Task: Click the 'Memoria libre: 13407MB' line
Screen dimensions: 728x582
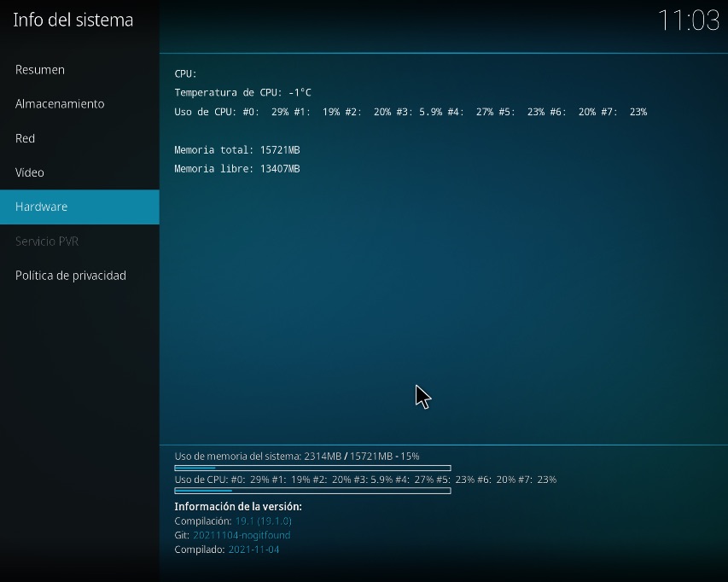Action: (x=237, y=168)
